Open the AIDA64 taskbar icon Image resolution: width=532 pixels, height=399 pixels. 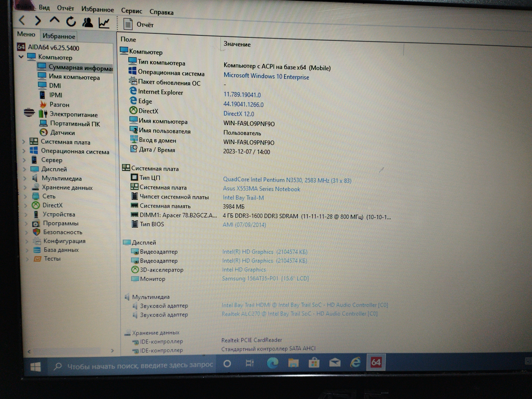376,362
